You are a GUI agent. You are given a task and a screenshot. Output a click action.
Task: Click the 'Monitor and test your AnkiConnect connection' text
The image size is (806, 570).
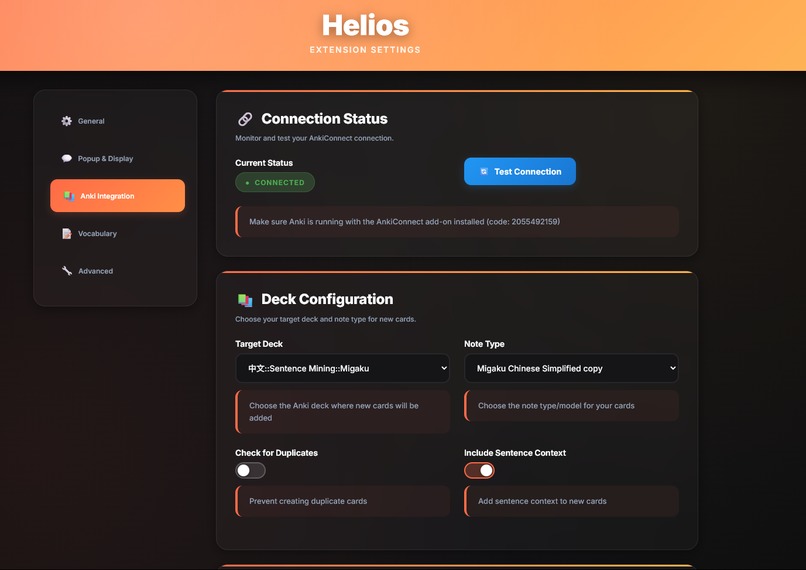314,138
